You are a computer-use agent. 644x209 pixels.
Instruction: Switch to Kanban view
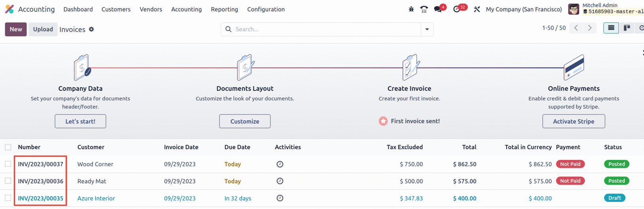(627, 28)
